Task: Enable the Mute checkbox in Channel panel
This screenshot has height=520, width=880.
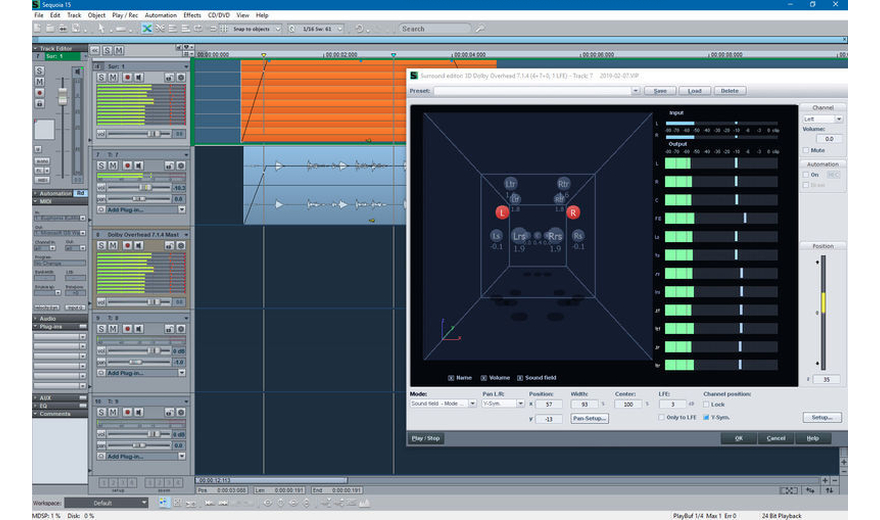Action: [807, 150]
